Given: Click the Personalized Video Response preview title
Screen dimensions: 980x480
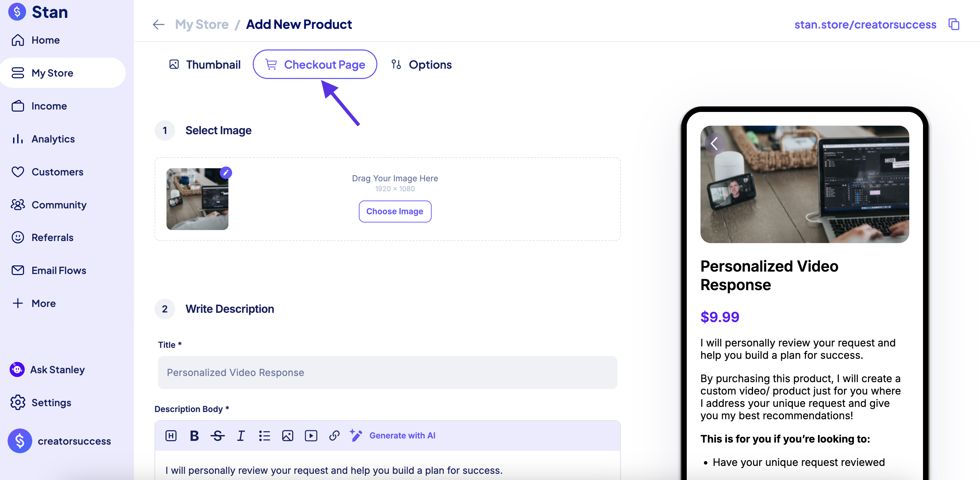Looking at the screenshot, I should (769, 275).
